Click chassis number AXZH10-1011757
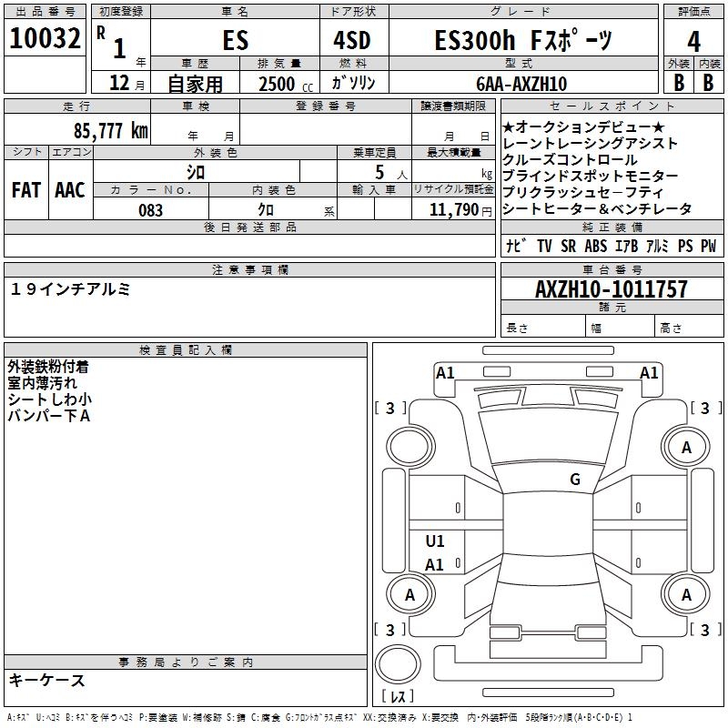The width and height of the screenshot is (728, 728). coord(612,289)
